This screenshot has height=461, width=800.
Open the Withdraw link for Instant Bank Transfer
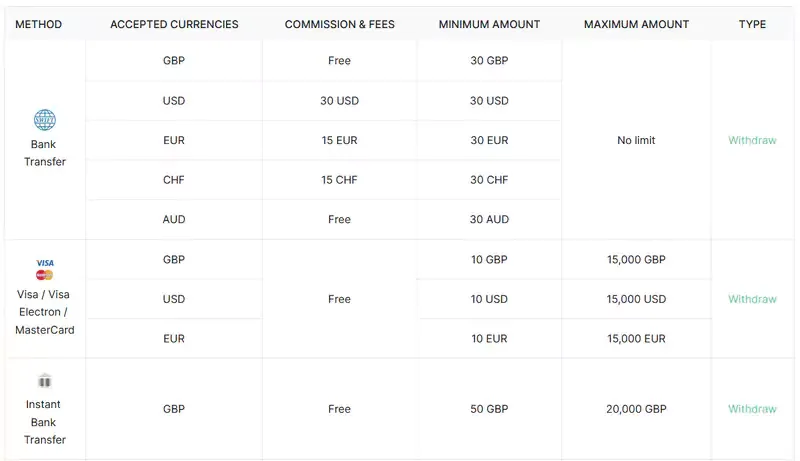(752, 409)
